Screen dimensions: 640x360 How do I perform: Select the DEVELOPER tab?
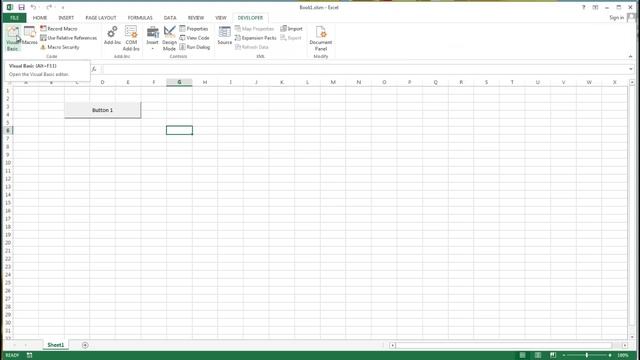pyautogui.click(x=250, y=18)
